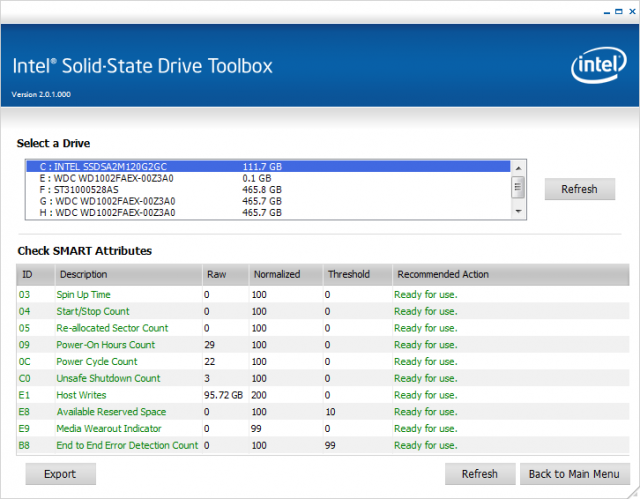Click the ID cell 04
The height and width of the screenshot is (499, 640).
24,311
